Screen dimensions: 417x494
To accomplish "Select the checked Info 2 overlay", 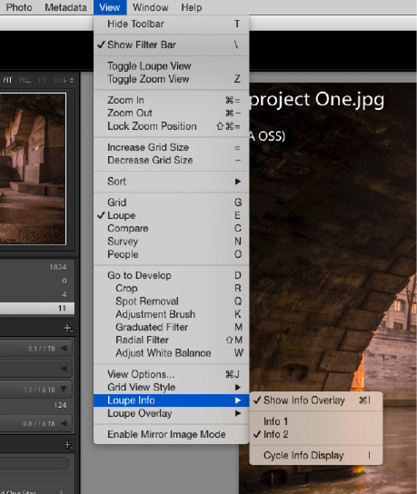I will coord(316,435).
